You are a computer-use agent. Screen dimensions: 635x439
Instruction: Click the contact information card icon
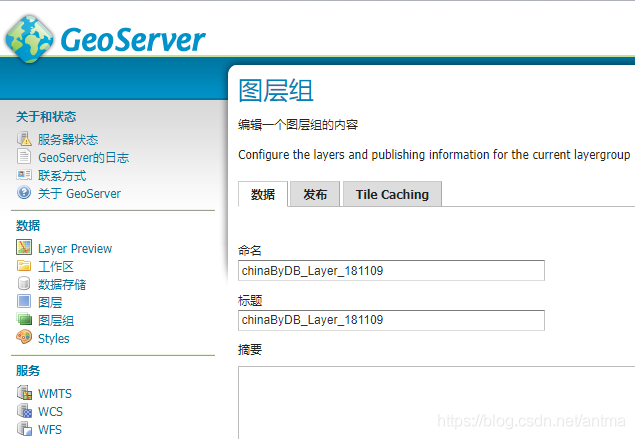click(24, 175)
